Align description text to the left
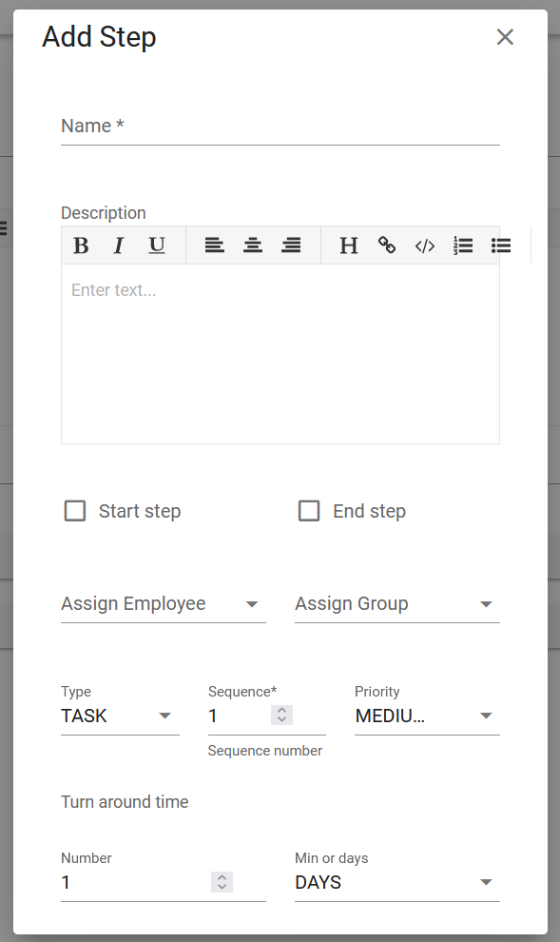This screenshot has height=942, width=560. click(215, 245)
